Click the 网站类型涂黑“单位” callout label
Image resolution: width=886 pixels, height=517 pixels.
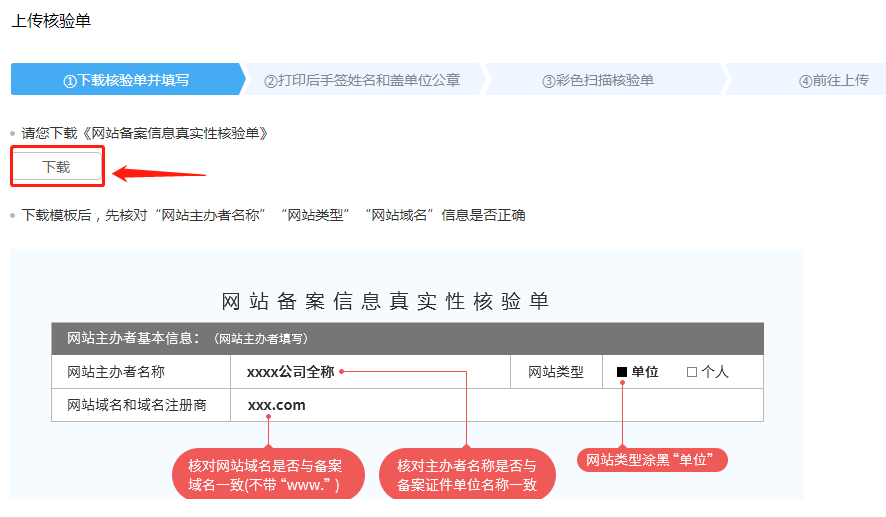(652, 460)
